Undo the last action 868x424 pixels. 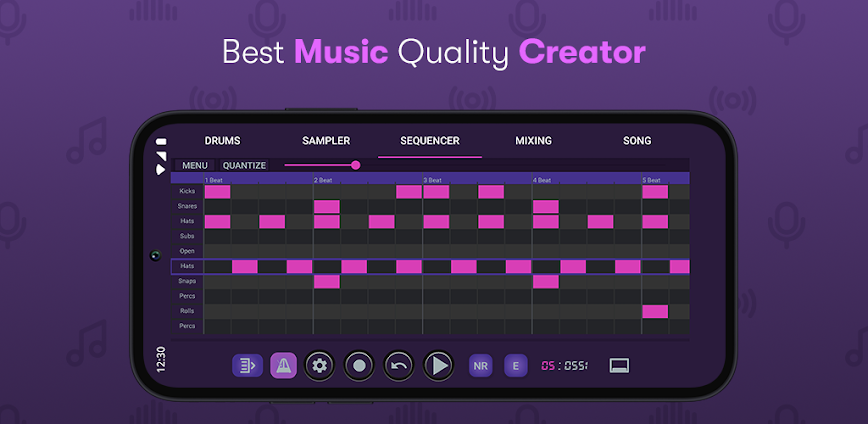pyautogui.click(x=399, y=366)
